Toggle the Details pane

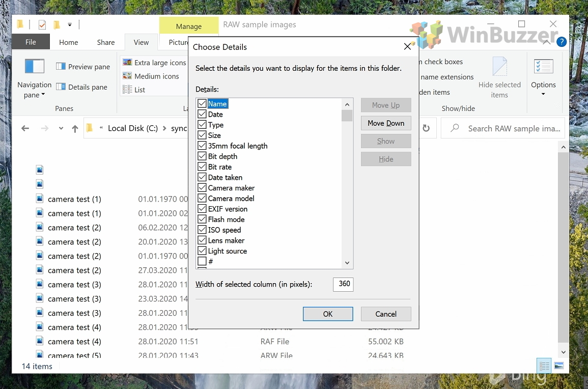82,87
